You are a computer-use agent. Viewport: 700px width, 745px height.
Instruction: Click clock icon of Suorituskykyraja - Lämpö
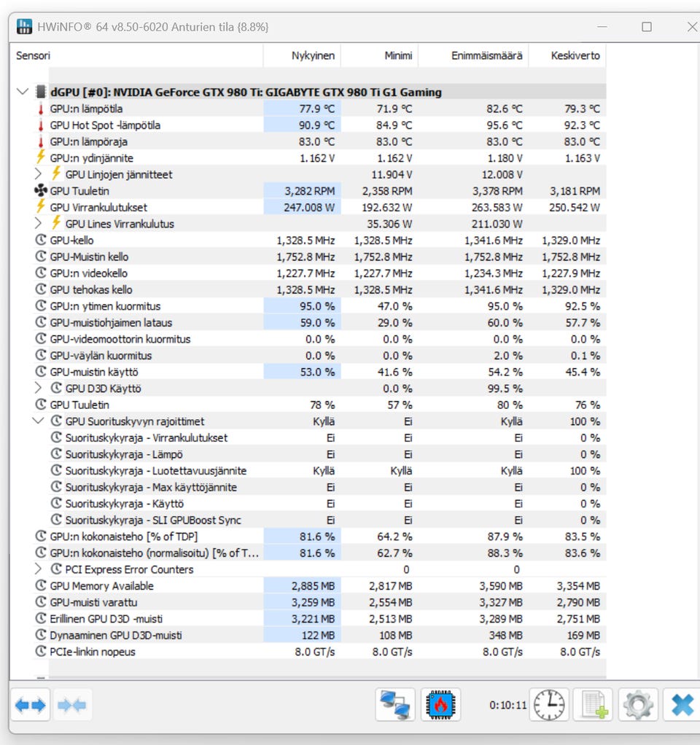[x=57, y=454]
